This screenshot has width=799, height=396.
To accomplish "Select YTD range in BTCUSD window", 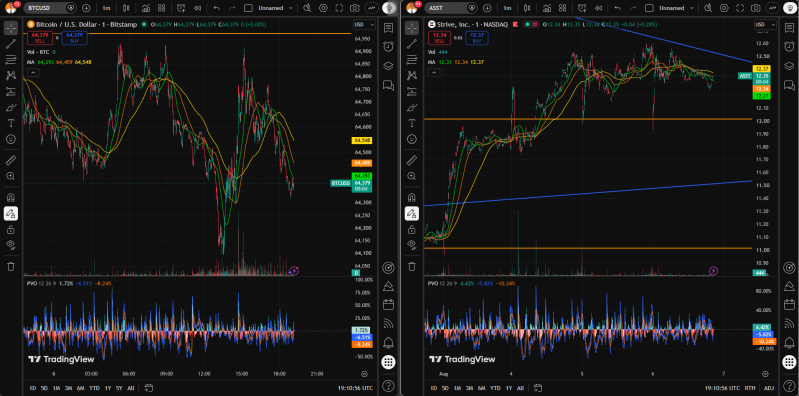I will coord(94,388).
